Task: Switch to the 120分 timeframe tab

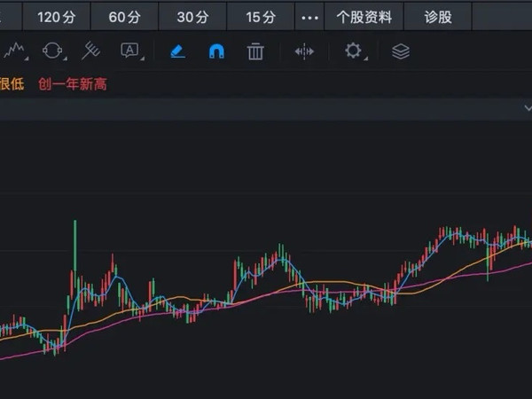Action: (x=57, y=17)
